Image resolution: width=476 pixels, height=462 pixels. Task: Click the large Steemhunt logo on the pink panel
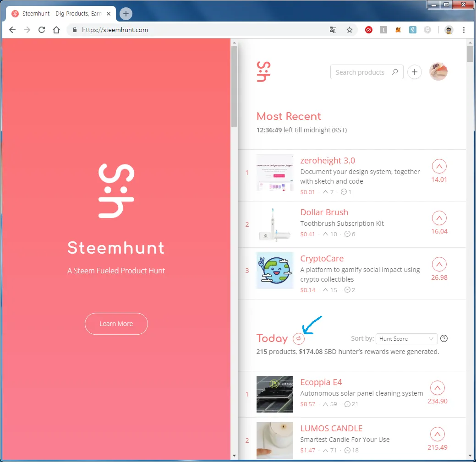[116, 191]
